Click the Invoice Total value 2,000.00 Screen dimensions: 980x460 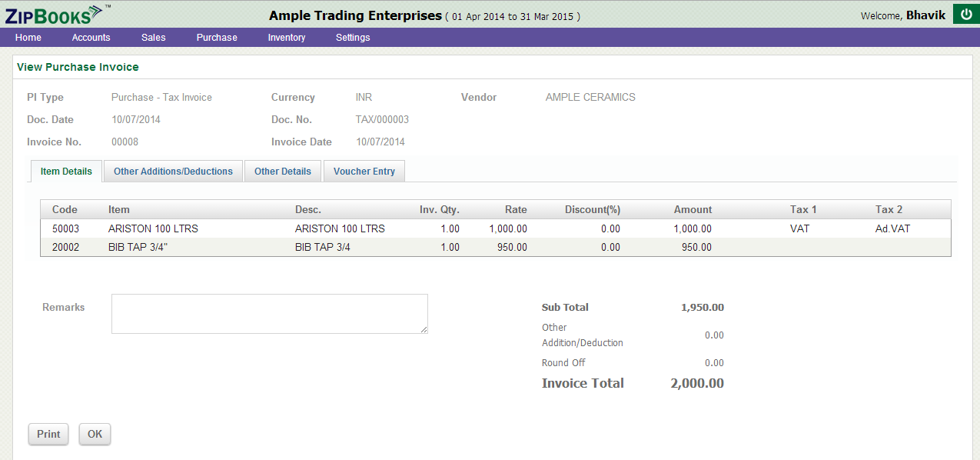[697, 383]
